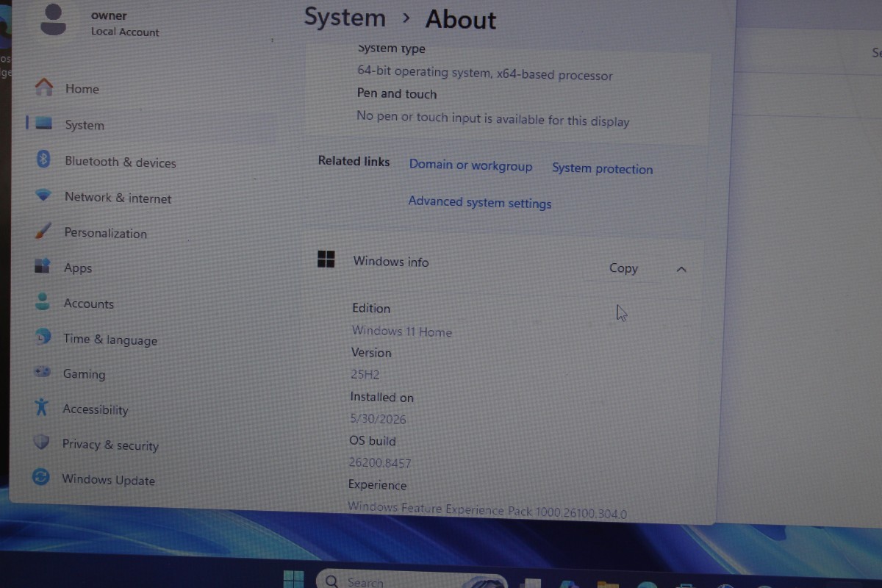This screenshot has width=882, height=588.
Task: Click the owner profile avatar icon
Action: 54,20
